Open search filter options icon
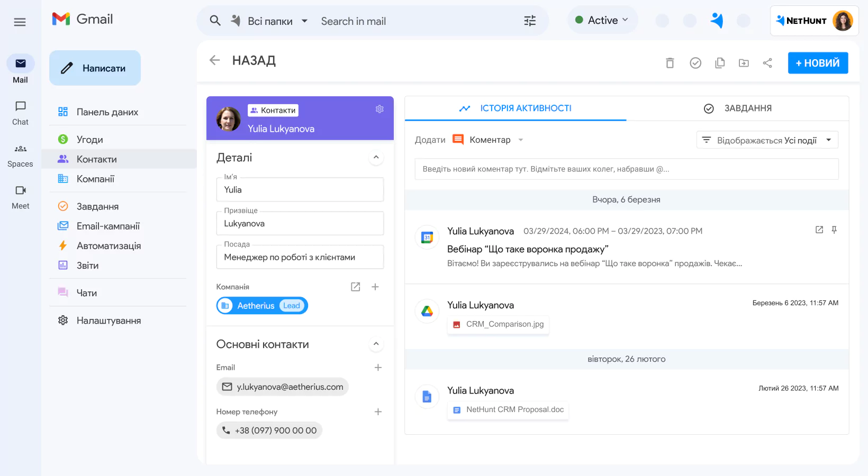868x476 pixels. pos(530,21)
